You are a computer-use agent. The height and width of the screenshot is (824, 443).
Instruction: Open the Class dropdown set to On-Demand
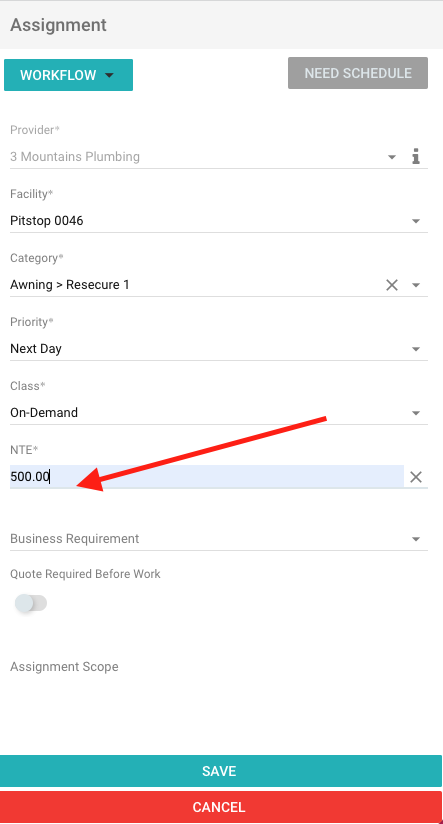[x=219, y=413]
